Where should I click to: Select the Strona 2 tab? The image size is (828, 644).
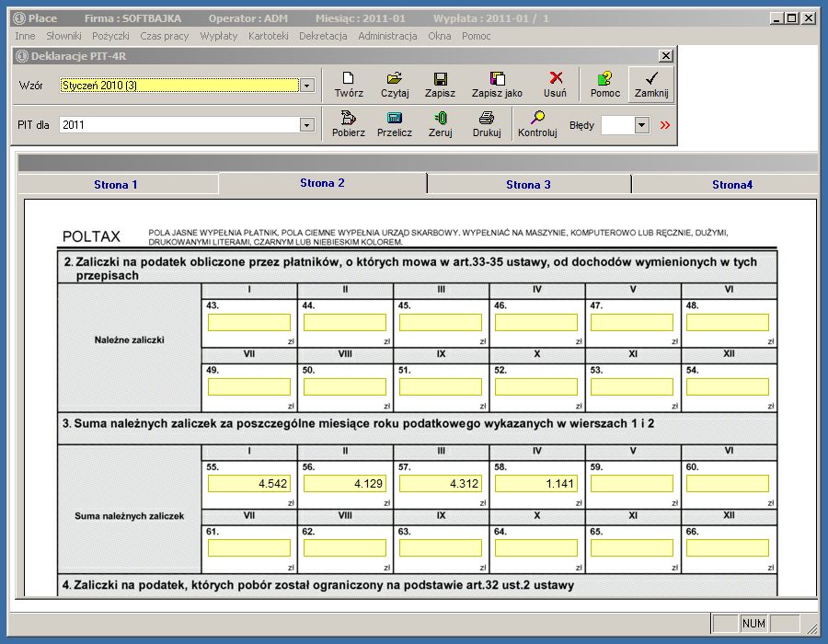[322, 183]
